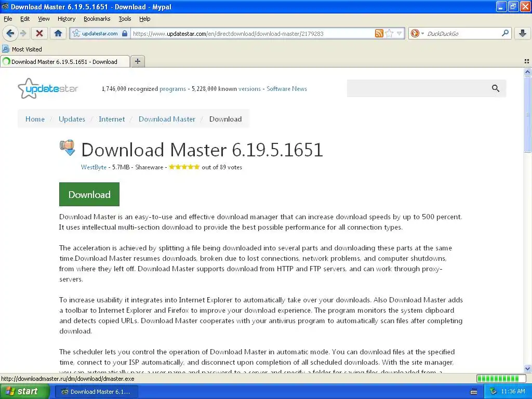The height and width of the screenshot is (399, 532).
Task: Follow the programs link
Action: (172, 89)
